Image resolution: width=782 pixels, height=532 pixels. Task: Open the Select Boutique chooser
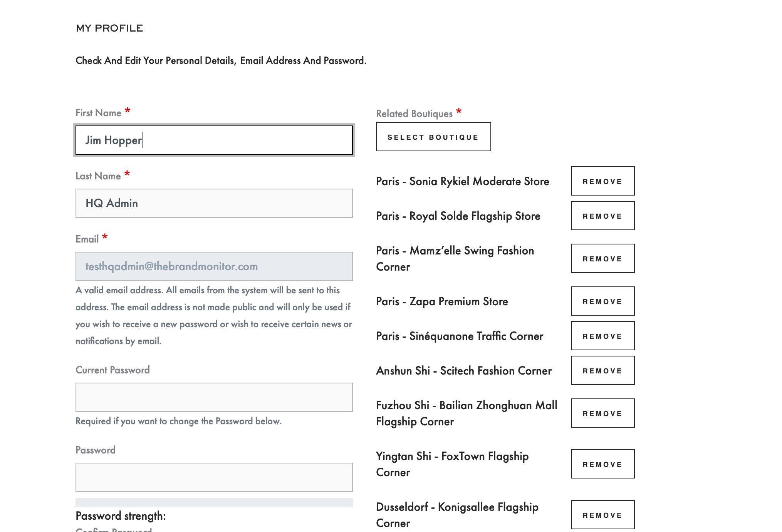tap(433, 137)
